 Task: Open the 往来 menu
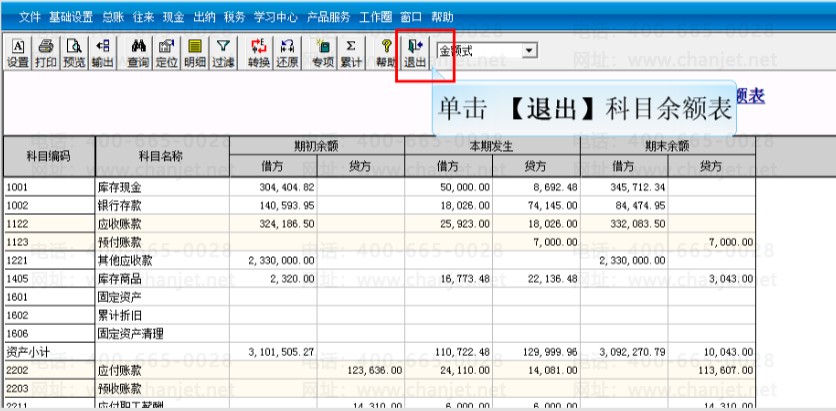(x=143, y=17)
